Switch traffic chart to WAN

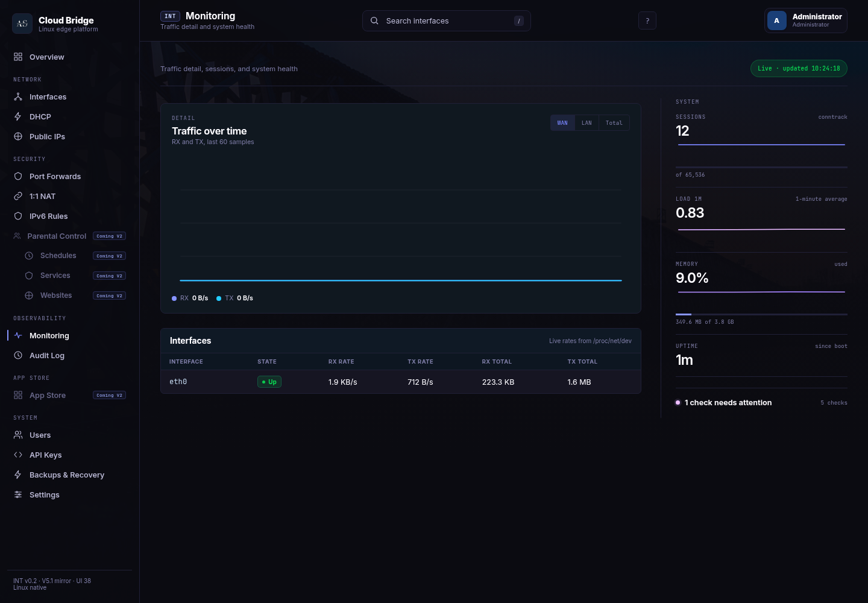pos(562,123)
